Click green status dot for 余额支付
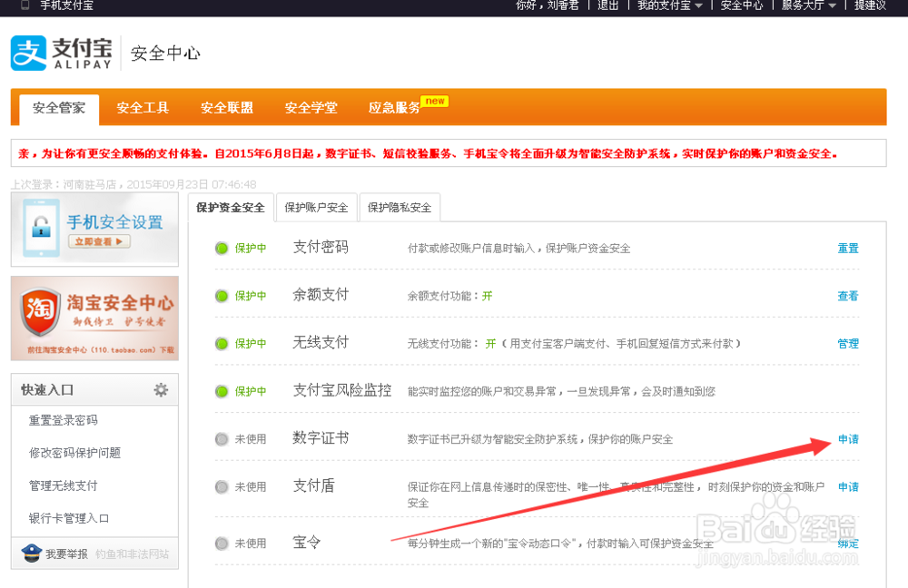 tap(222, 297)
